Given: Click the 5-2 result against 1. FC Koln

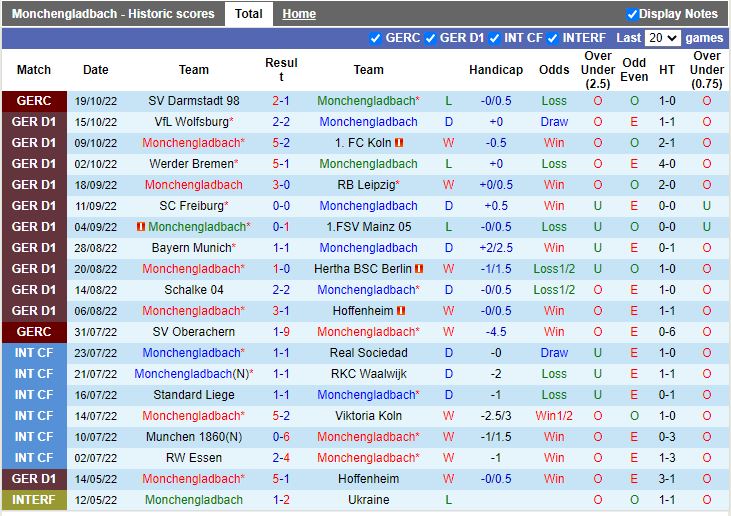Looking at the screenshot, I should tap(281, 143).
